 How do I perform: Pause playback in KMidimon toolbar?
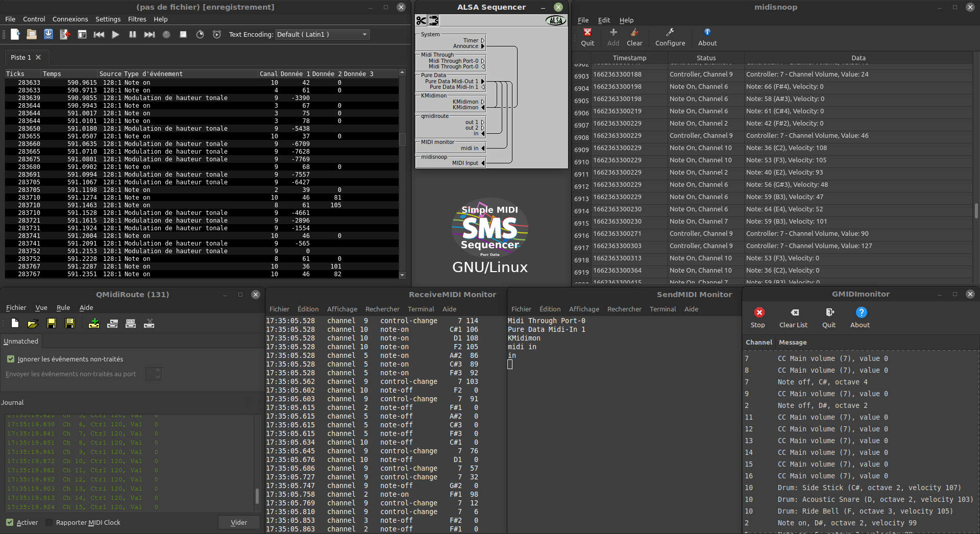tap(133, 34)
